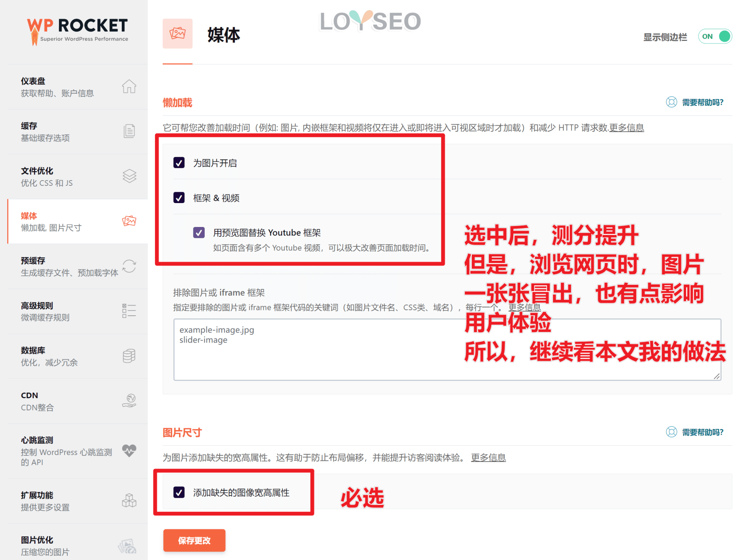This screenshot has width=742, height=560.
Task: Click the preload refresh arrows icon
Action: click(x=129, y=266)
